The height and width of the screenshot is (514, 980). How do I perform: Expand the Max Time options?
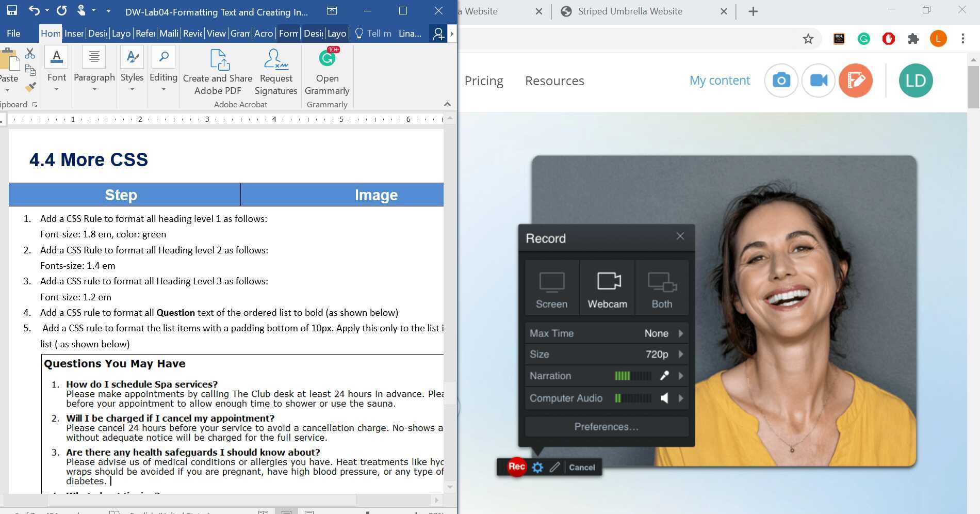click(680, 333)
